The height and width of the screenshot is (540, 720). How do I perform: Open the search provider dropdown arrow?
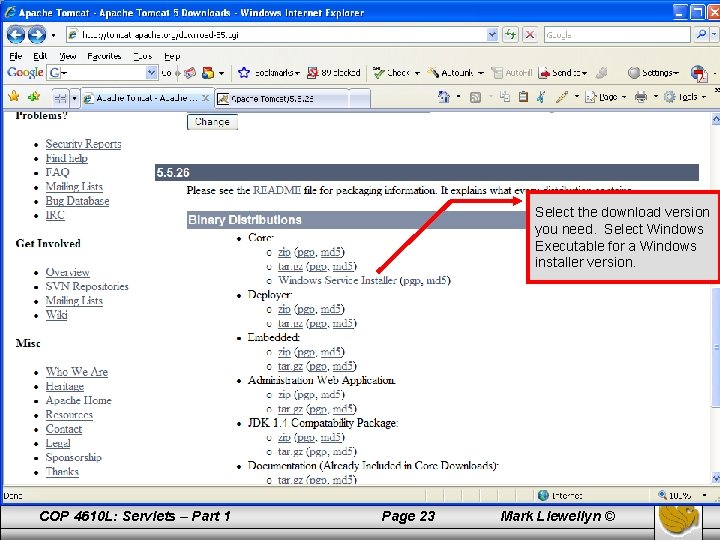pos(714,34)
